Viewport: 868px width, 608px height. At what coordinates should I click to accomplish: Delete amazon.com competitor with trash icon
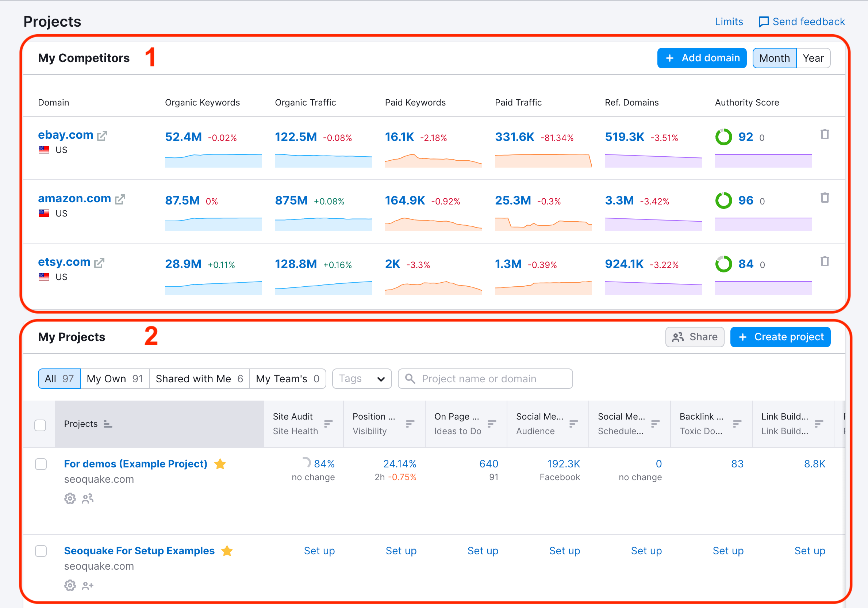click(825, 198)
